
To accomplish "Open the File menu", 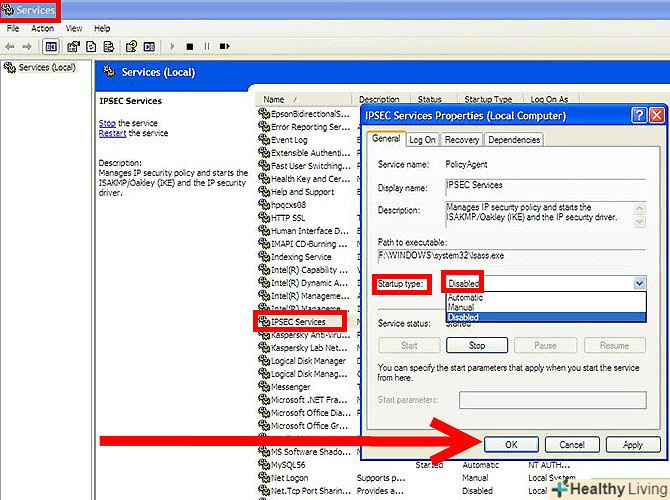I will tap(13, 28).
